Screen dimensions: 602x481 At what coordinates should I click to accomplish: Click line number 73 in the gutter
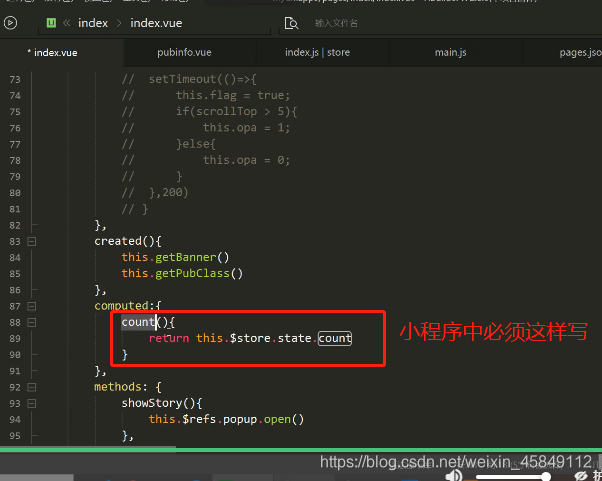(15, 79)
